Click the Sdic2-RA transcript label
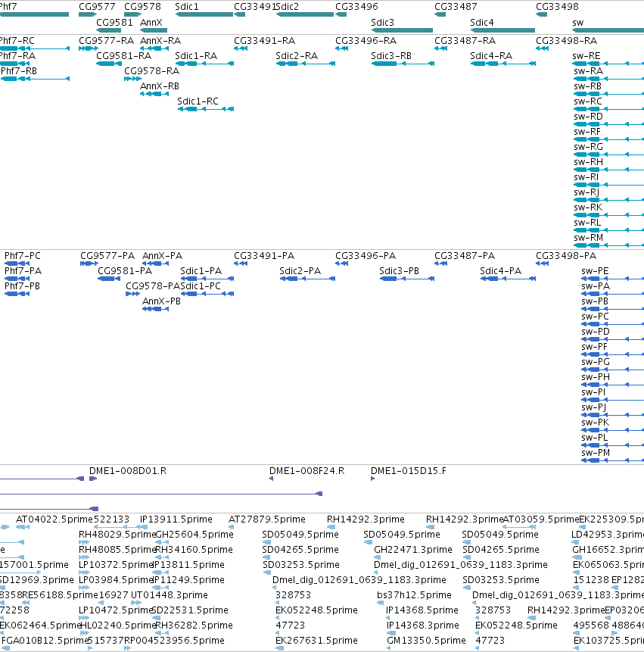 [x=297, y=56]
